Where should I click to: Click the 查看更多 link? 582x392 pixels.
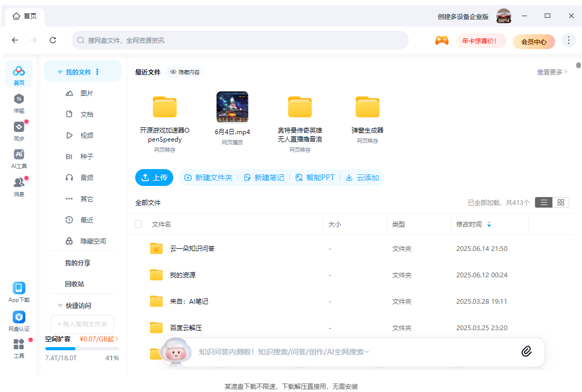coord(552,72)
